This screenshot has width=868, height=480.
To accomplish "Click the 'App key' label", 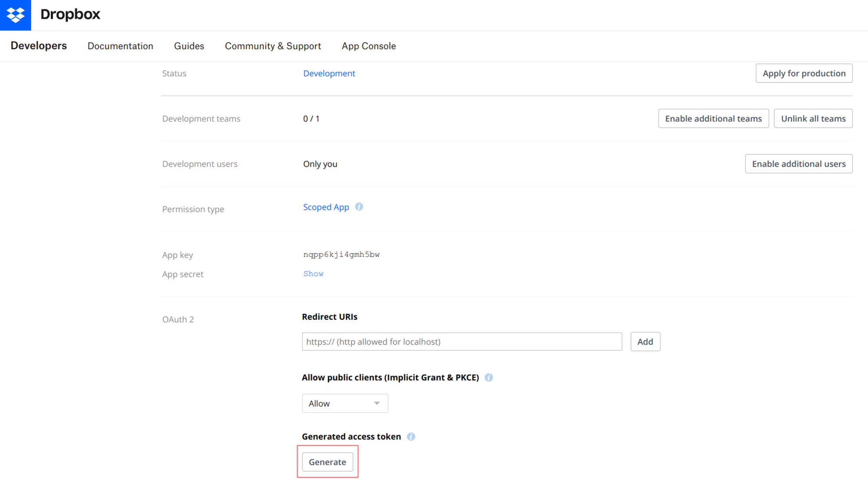I will click(x=178, y=255).
